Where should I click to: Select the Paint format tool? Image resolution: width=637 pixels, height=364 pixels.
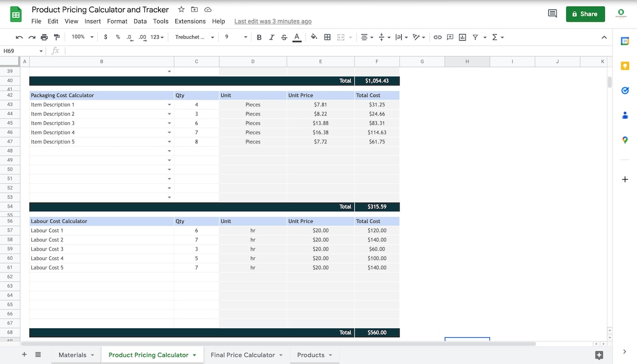tap(56, 37)
